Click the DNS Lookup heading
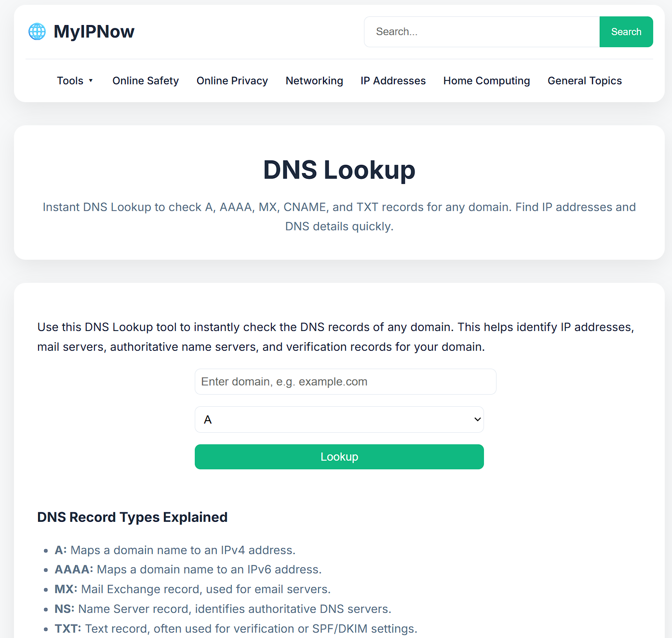 click(339, 170)
